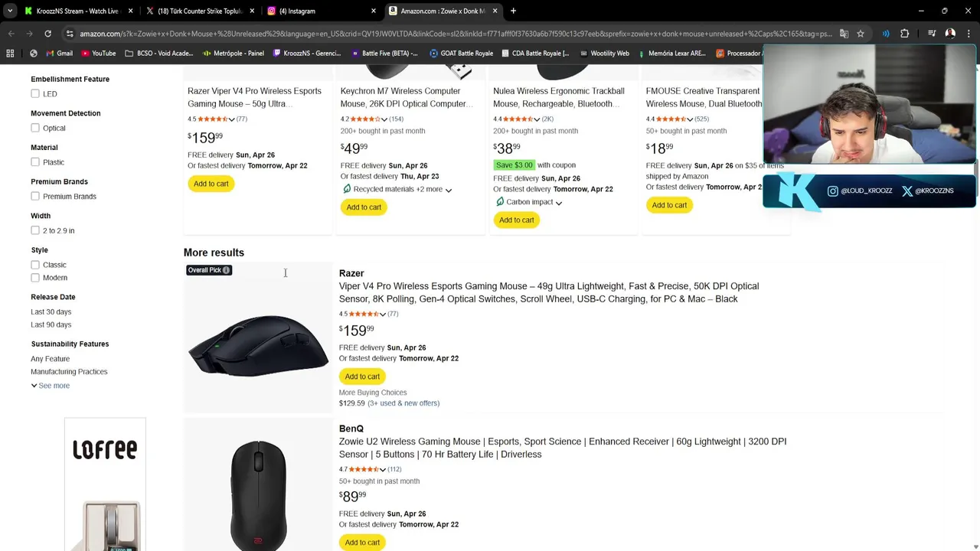Tick the Premium Brands checkbox
Viewport: 980px width, 551px height.
35,196
